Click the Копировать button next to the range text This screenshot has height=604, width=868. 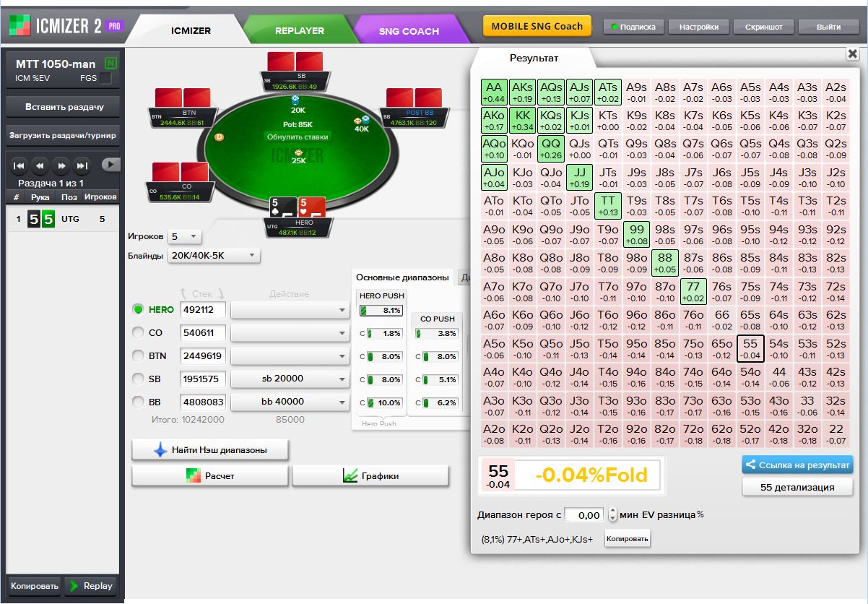[628, 539]
